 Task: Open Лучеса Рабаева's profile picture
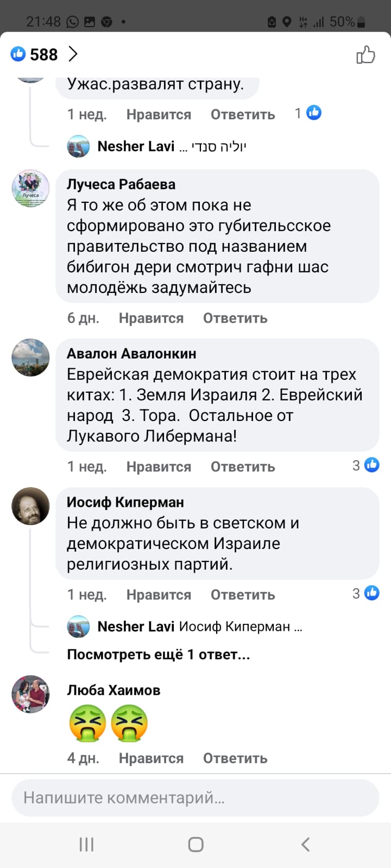pyautogui.click(x=31, y=188)
